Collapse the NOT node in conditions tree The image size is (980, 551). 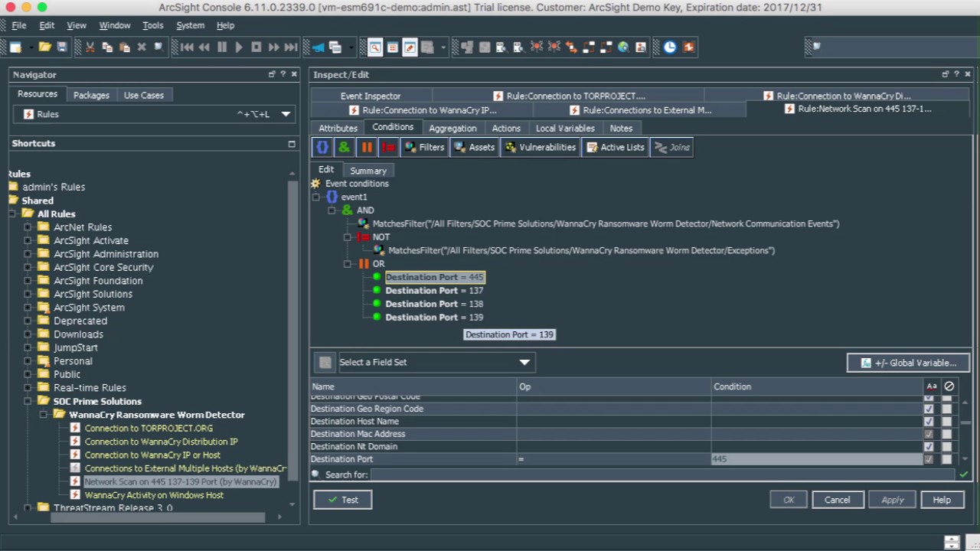(x=348, y=237)
